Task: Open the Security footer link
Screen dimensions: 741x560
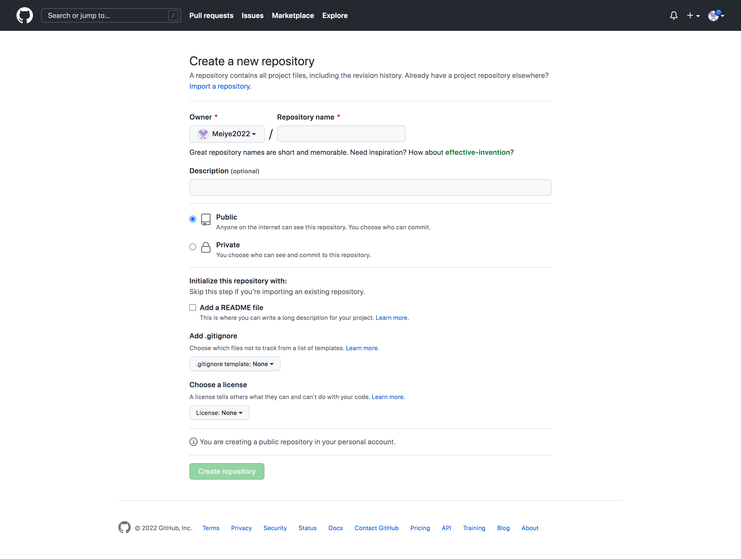Action: (x=275, y=528)
